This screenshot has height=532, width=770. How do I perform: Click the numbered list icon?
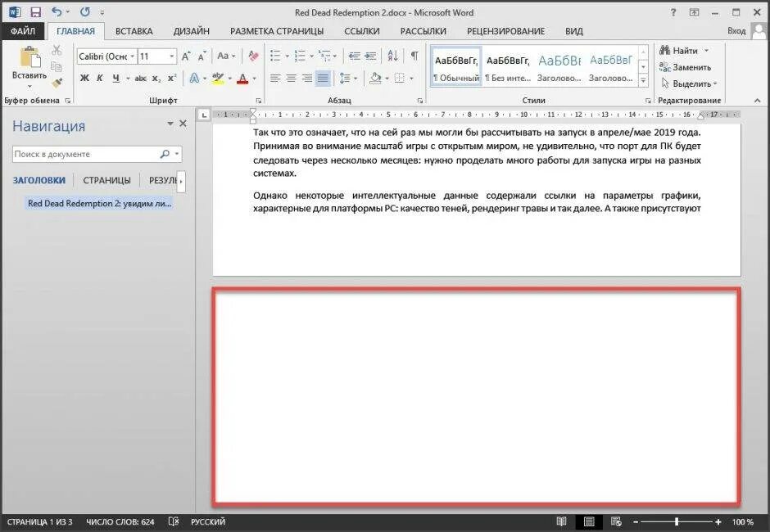(300, 56)
